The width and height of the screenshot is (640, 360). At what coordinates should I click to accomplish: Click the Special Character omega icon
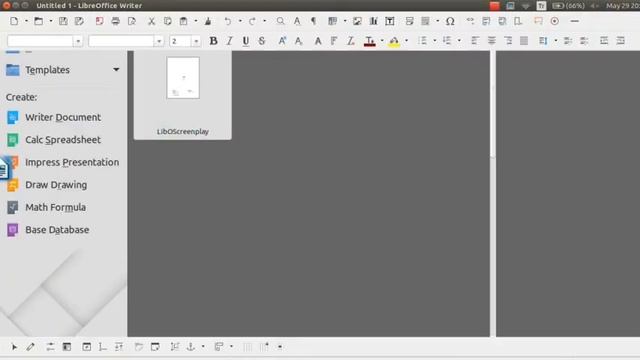point(450,21)
